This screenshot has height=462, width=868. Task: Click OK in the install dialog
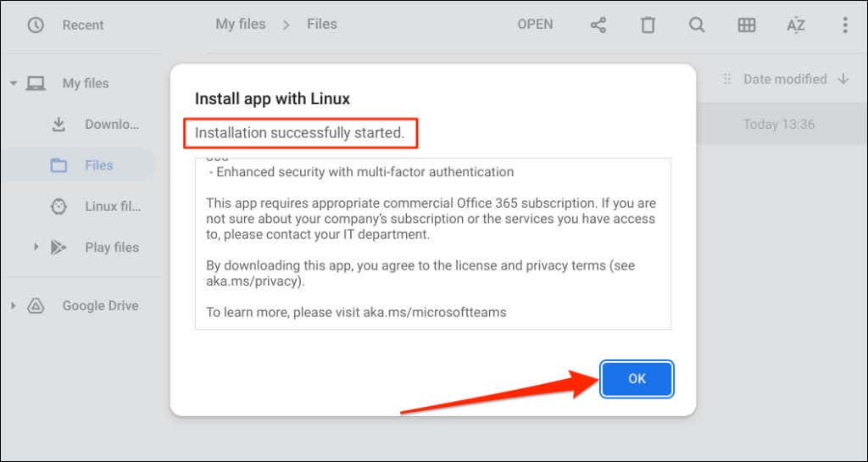tap(637, 379)
